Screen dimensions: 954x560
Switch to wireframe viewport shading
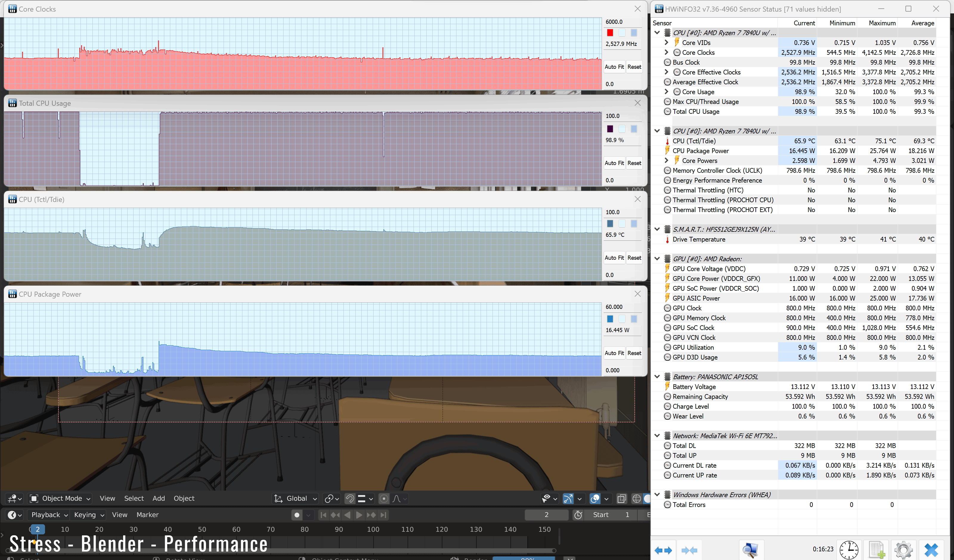point(637,499)
